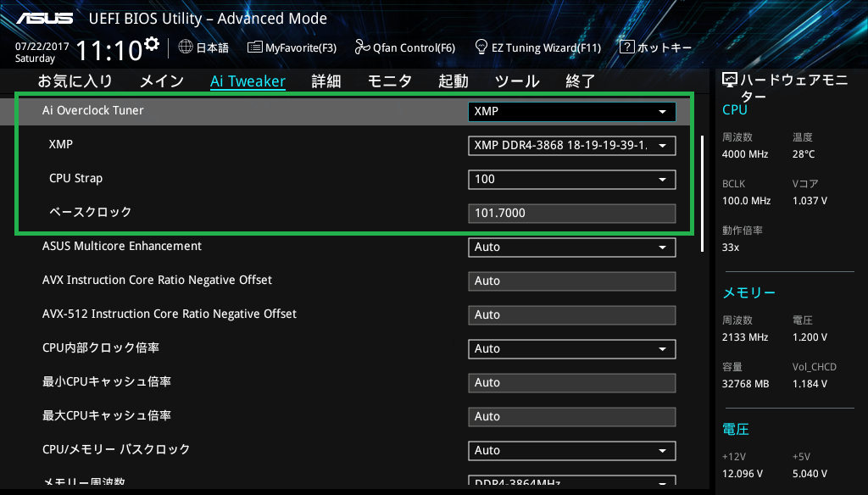The width and height of the screenshot is (868, 495).
Task: Click the ベースクロック value field
Action: click(572, 213)
